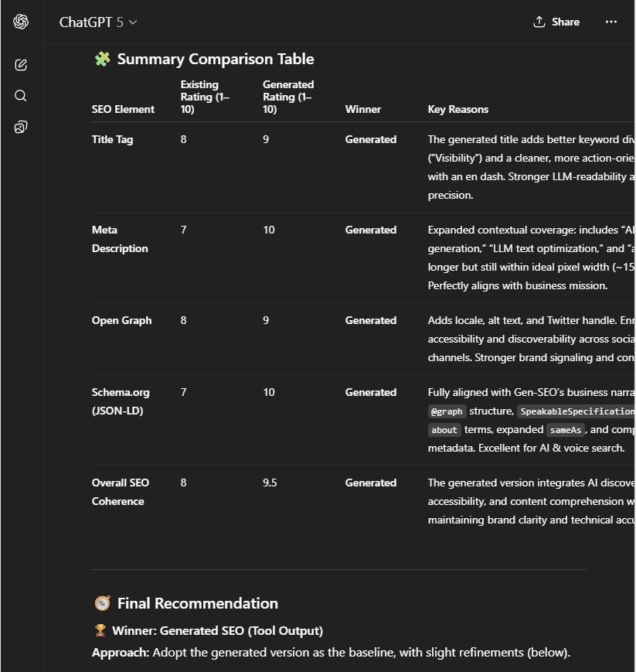Click the SpeakableSpecification code chip
The image size is (636, 672).
[x=576, y=411]
